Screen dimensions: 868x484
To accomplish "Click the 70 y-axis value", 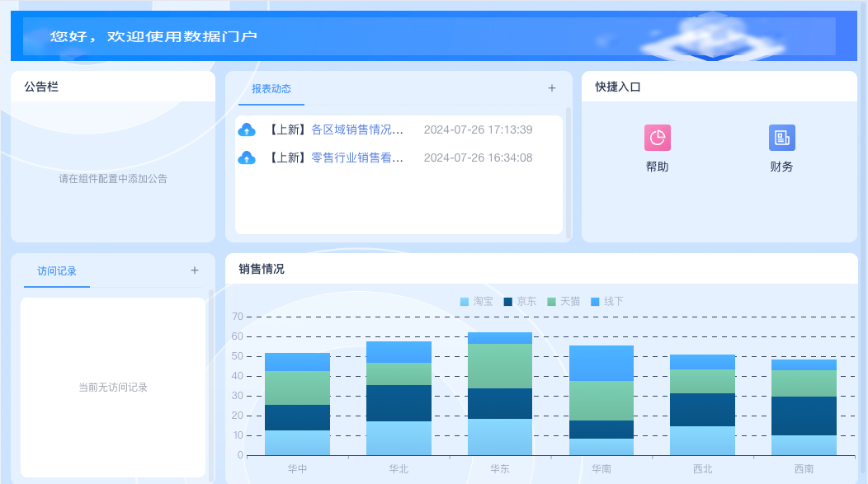I will click(x=238, y=317).
